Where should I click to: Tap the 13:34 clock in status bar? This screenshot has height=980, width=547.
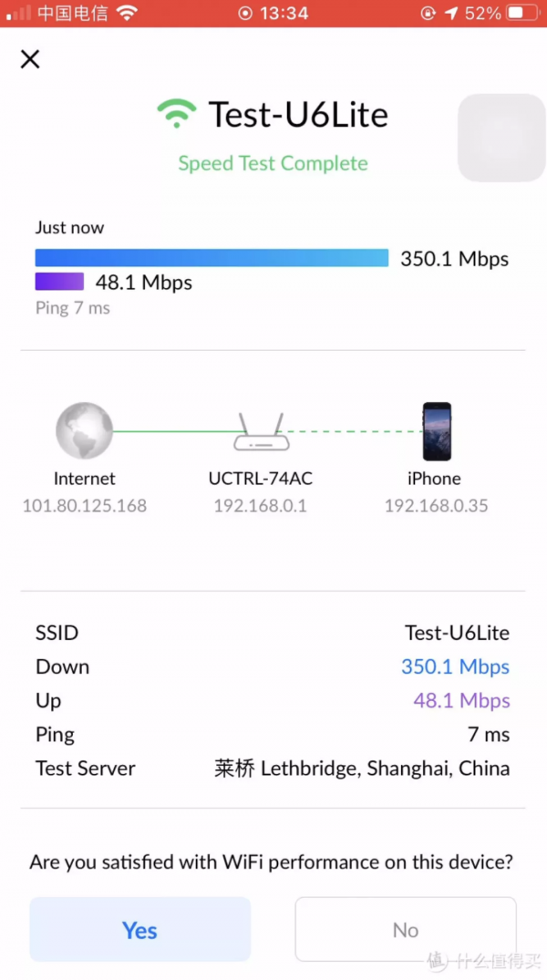284,14
